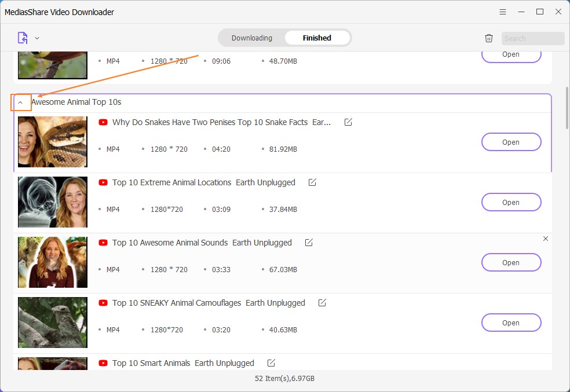Edit title of Awesome Animal Sounds video

pos(309,243)
